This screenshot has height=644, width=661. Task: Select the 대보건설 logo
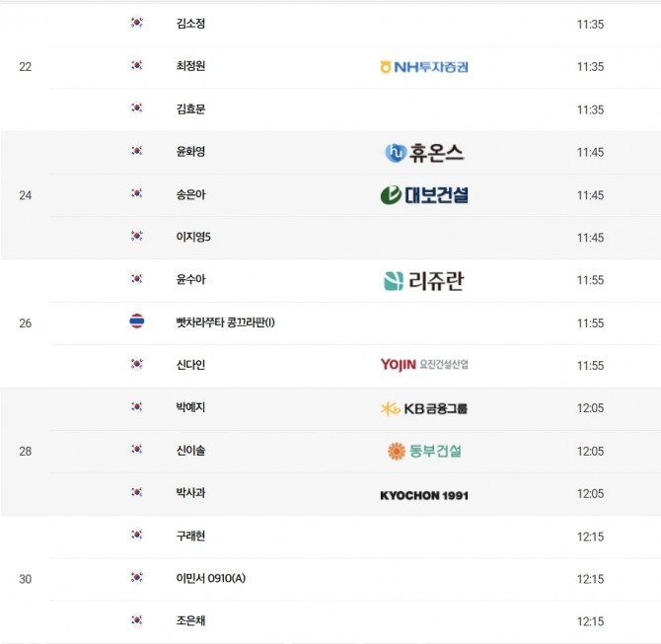[x=424, y=195]
